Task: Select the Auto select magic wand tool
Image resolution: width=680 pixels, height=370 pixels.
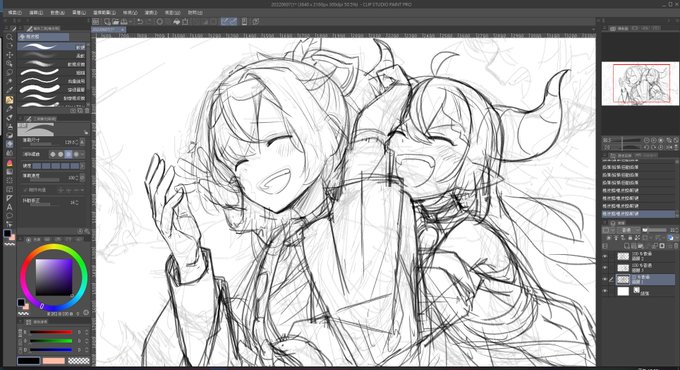Action: pos(10,81)
